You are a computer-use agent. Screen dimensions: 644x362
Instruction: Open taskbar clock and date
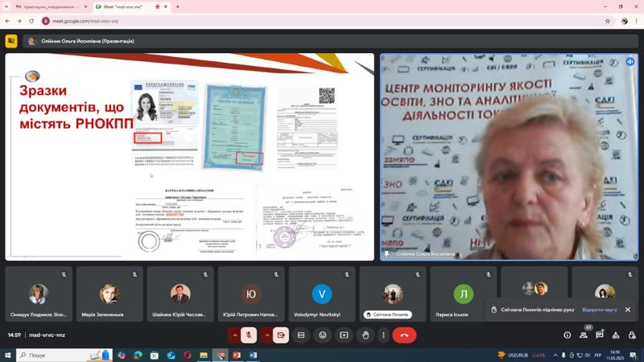pos(615,355)
